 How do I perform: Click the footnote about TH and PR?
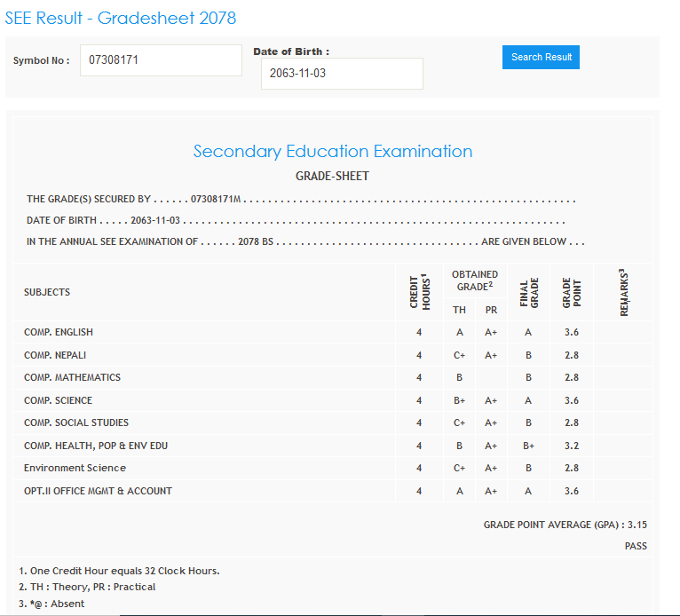click(x=87, y=587)
